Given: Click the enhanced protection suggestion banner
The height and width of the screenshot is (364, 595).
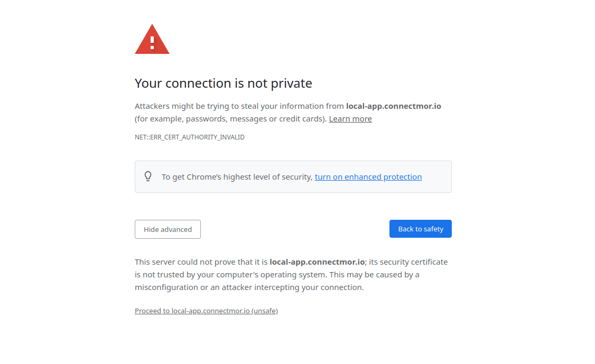Looking at the screenshot, I should [x=293, y=176].
